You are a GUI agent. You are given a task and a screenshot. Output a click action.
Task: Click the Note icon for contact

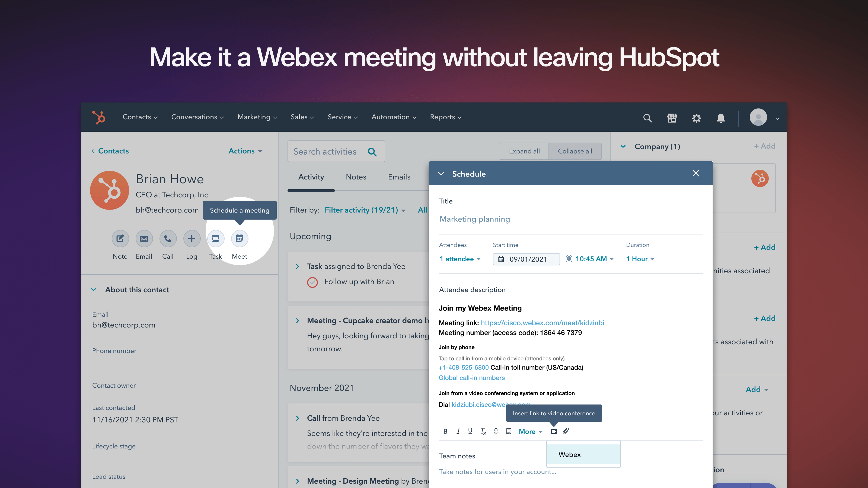coord(120,238)
